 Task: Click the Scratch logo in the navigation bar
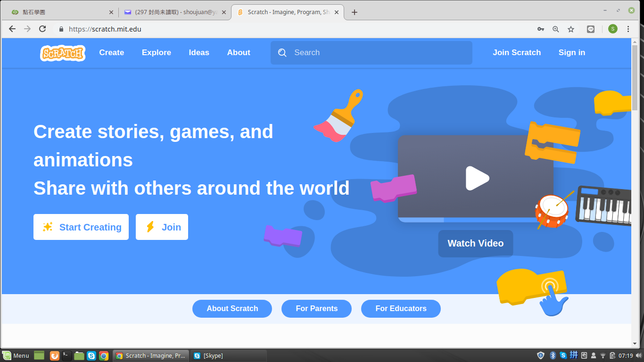63,53
